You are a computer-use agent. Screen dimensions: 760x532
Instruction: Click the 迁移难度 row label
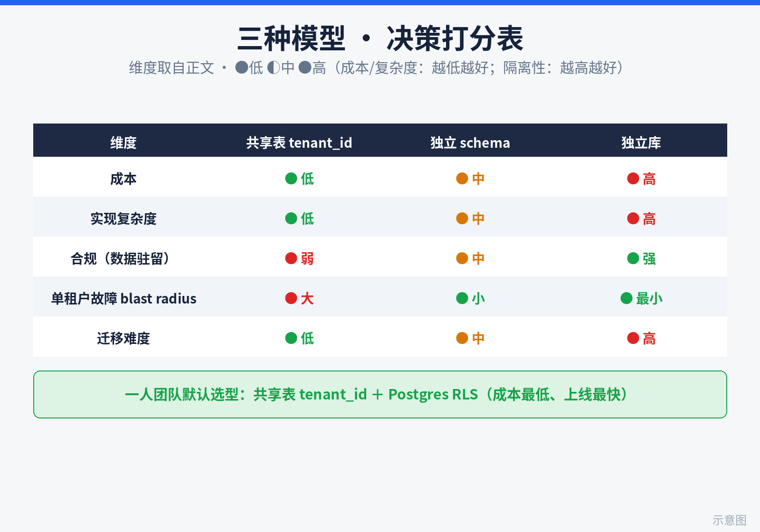(123, 338)
